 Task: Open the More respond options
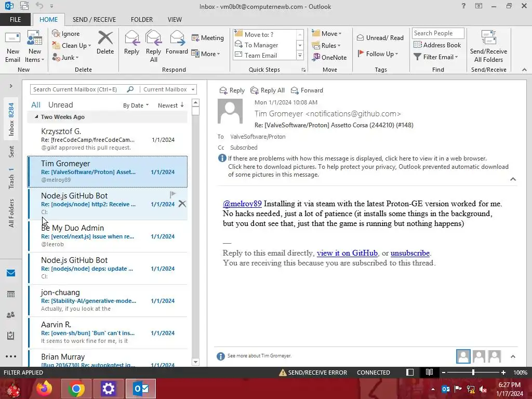(206, 54)
